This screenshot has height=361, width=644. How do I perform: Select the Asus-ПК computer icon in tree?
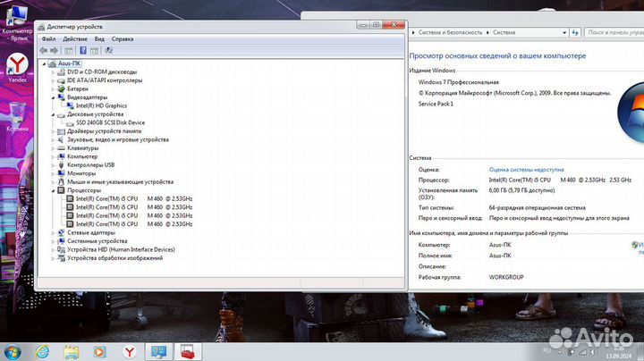[52, 63]
